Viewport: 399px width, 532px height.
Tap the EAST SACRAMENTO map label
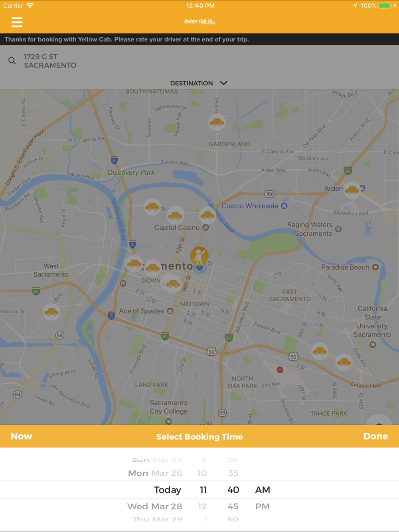[x=290, y=295]
